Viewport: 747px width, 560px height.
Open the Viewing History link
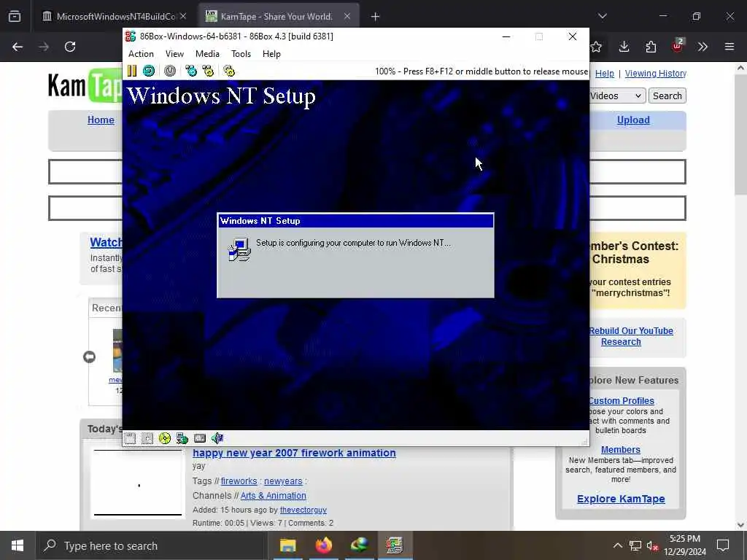[x=656, y=74]
